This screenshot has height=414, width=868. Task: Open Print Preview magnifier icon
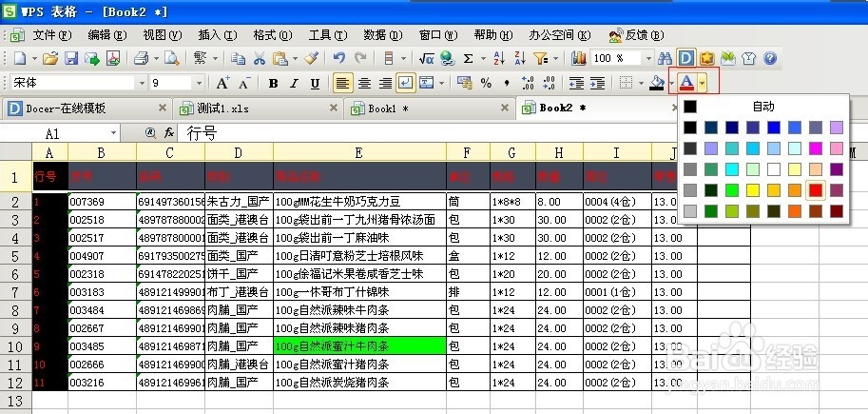pos(172,58)
